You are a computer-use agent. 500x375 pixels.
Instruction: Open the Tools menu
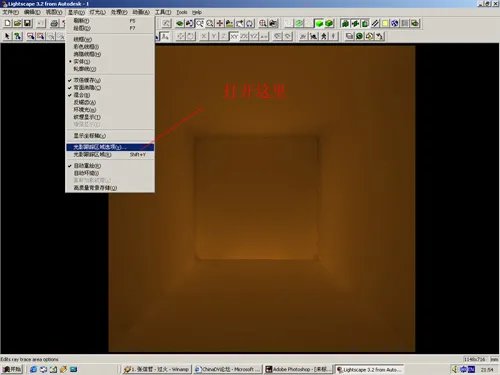[182, 12]
